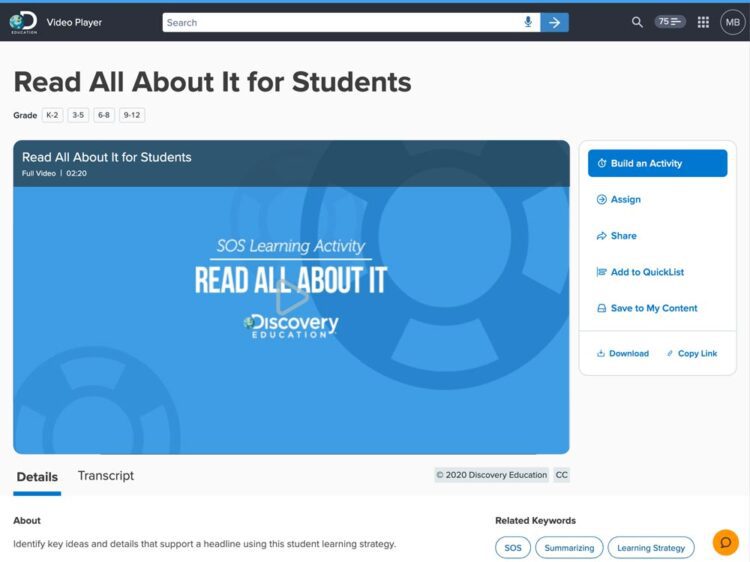Click the magnifying glass search icon
Screen dimensions: 750x562
pos(637,22)
